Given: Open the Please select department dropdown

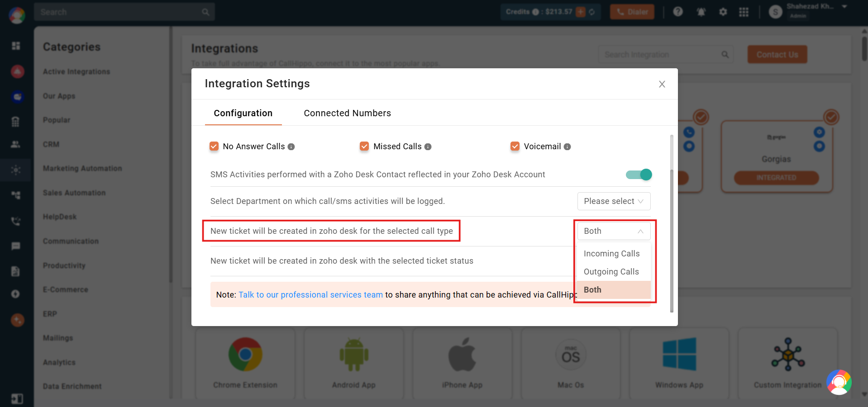Looking at the screenshot, I should pyautogui.click(x=614, y=201).
